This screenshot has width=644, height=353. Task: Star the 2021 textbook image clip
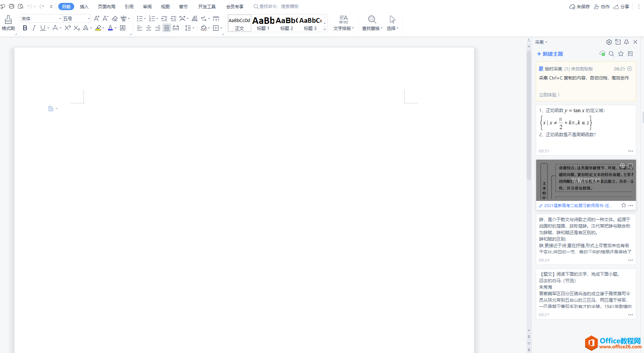pyautogui.click(x=623, y=205)
